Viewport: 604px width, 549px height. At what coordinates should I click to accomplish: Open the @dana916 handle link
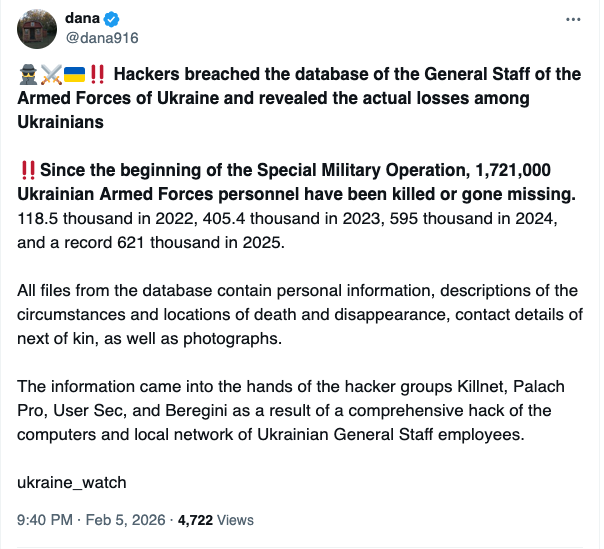(x=102, y=38)
